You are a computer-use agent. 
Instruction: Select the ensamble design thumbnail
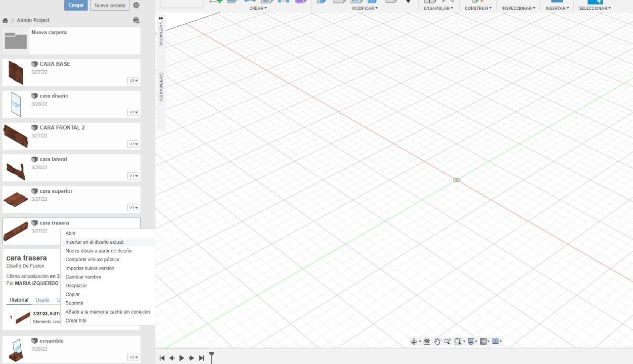(x=16, y=350)
